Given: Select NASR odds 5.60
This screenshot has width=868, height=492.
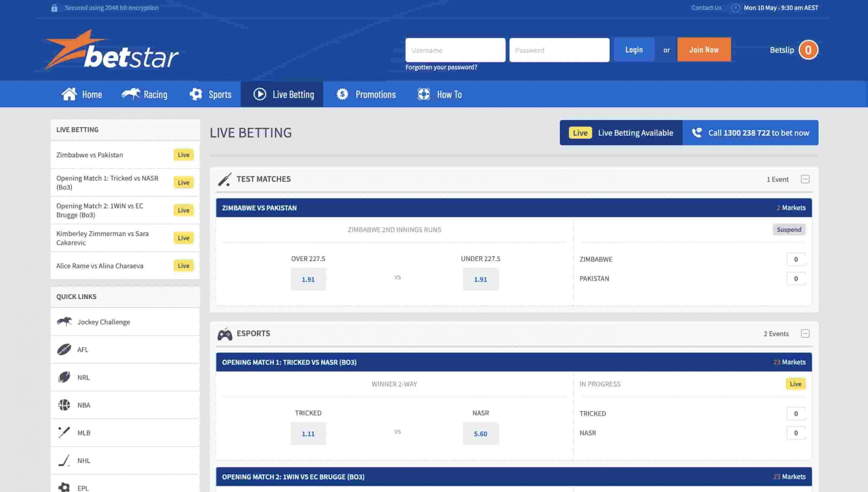Looking at the screenshot, I should click(x=480, y=434).
